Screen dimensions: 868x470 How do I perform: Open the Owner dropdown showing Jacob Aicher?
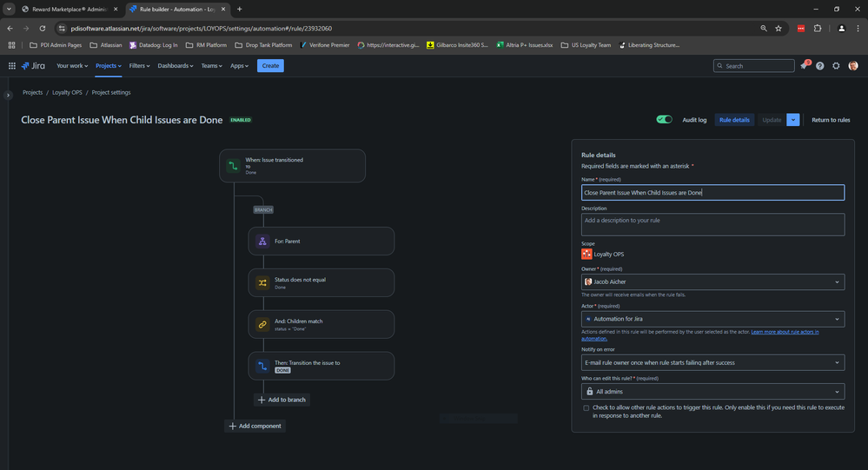pos(712,281)
